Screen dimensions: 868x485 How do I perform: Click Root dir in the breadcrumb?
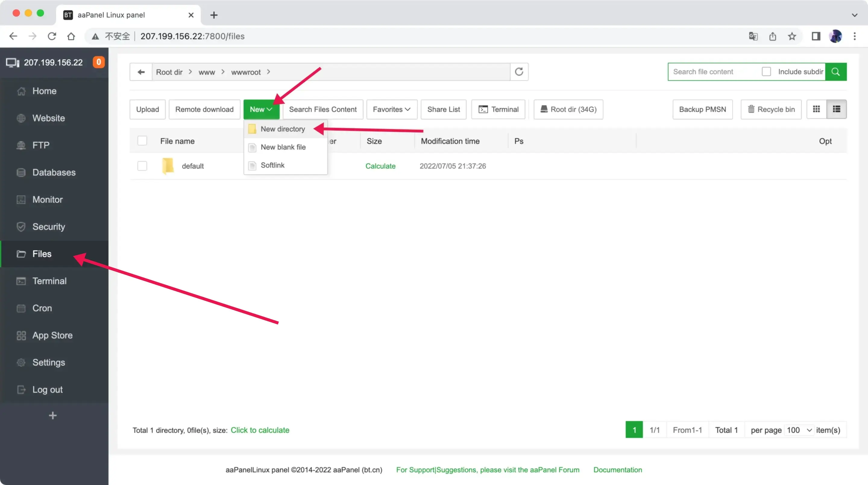point(169,72)
